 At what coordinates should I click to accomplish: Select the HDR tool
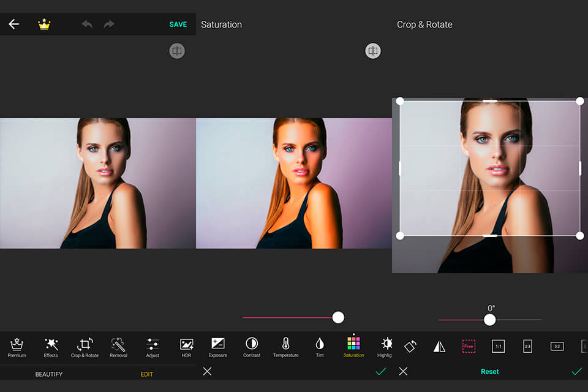pos(186,347)
